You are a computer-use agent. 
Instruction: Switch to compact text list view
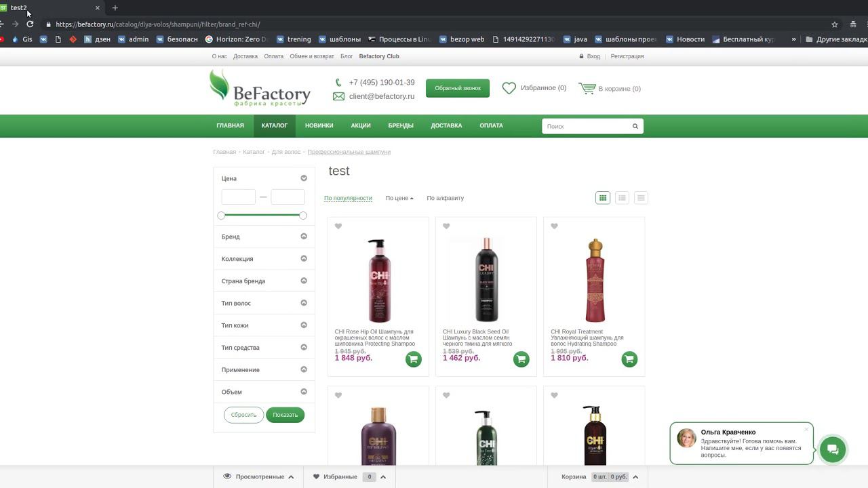click(641, 198)
